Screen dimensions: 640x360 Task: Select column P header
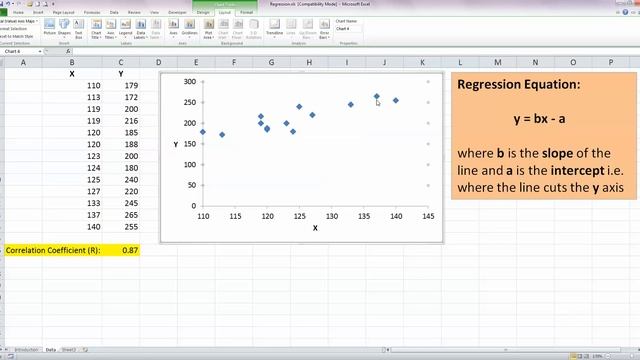click(611, 62)
